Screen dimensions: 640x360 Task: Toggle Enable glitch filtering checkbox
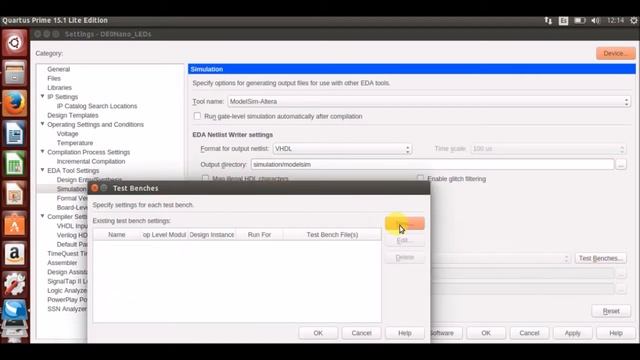click(420, 178)
